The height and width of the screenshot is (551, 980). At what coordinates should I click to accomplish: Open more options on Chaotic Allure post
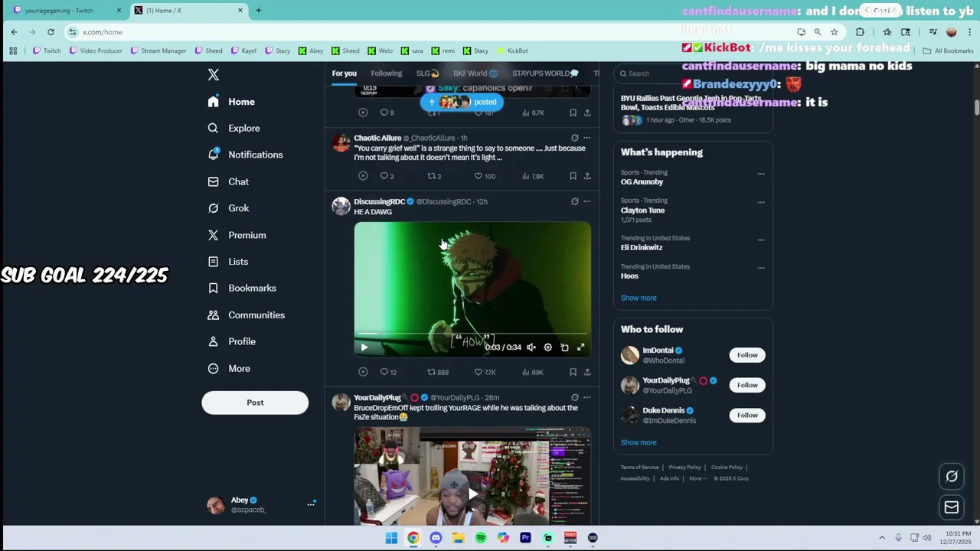click(587, 138)
